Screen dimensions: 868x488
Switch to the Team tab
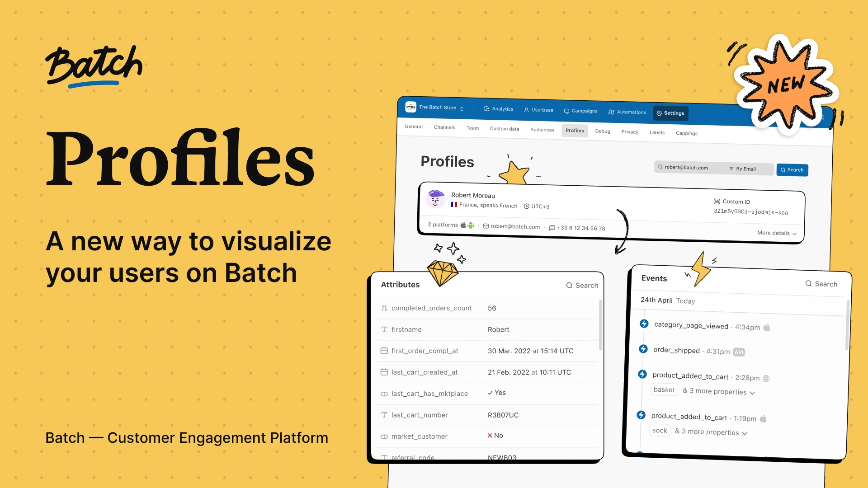point(472,128)
